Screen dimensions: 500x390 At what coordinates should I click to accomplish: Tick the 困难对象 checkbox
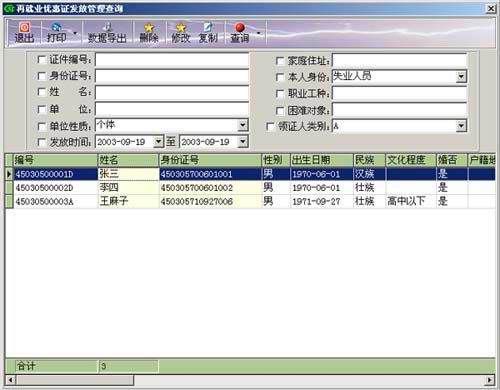(280, 111)
